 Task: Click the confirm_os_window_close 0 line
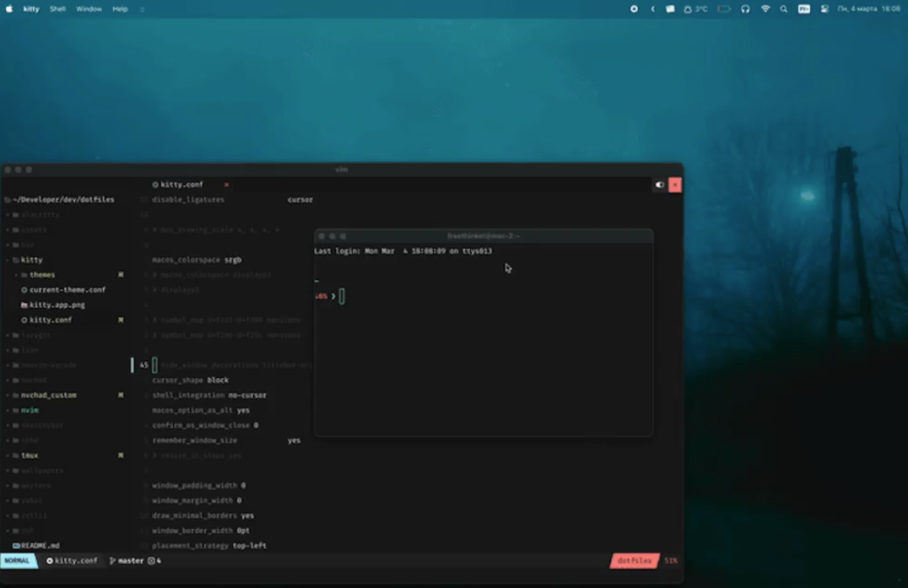(206, 425)
